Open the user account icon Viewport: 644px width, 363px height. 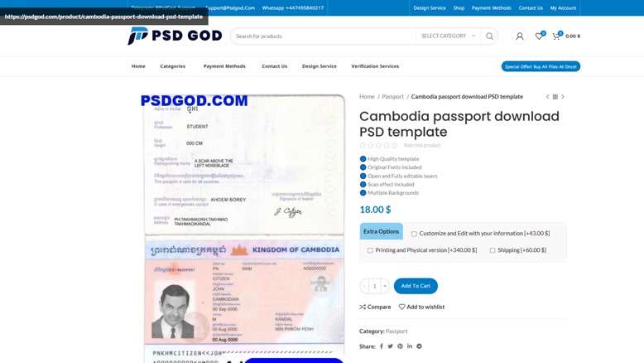(520, 36)
